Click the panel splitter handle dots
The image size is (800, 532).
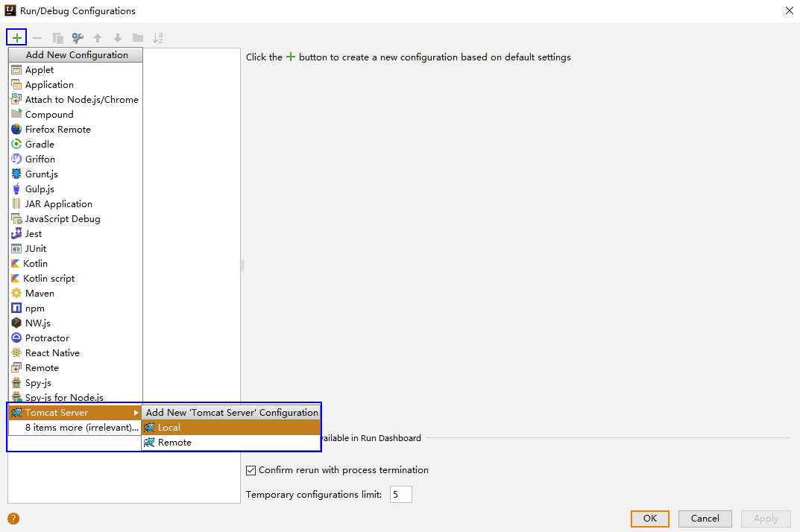tap(242, 265)
